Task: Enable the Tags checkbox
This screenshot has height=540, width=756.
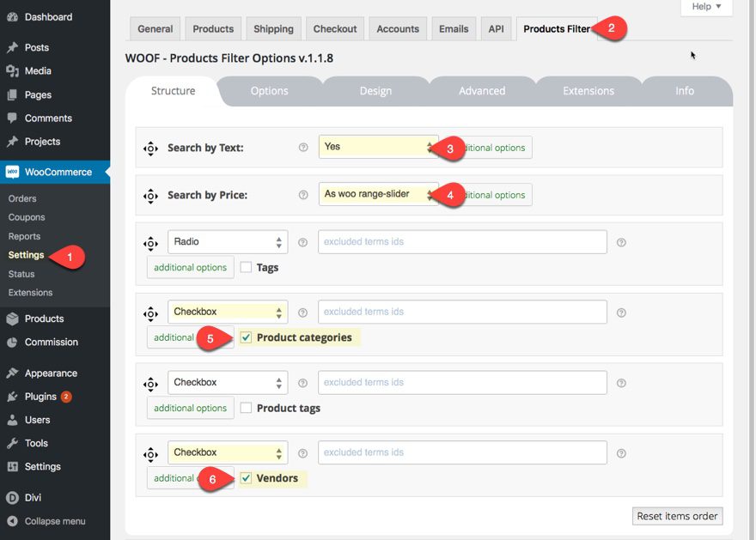Action: pos(246,268)
